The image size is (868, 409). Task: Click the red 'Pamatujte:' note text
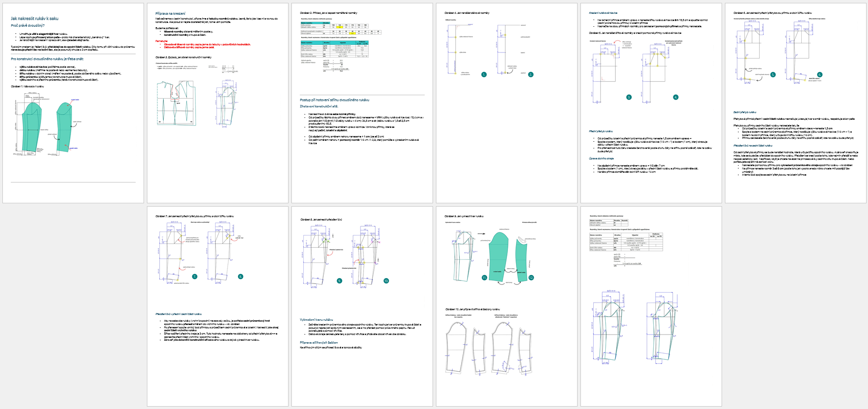[x=162, y=41]
